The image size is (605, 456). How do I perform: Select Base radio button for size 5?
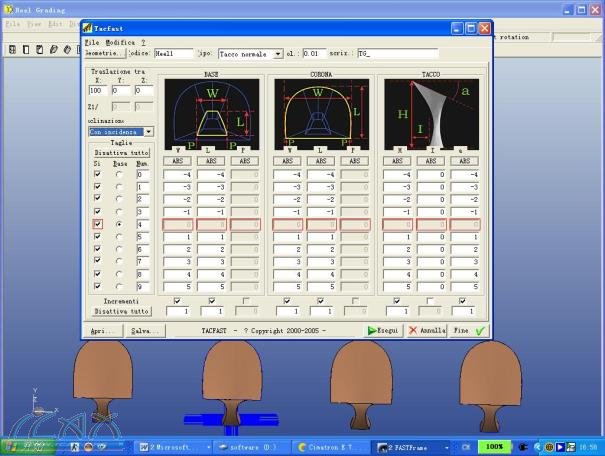pyautogui.click(x=120, y=237)
